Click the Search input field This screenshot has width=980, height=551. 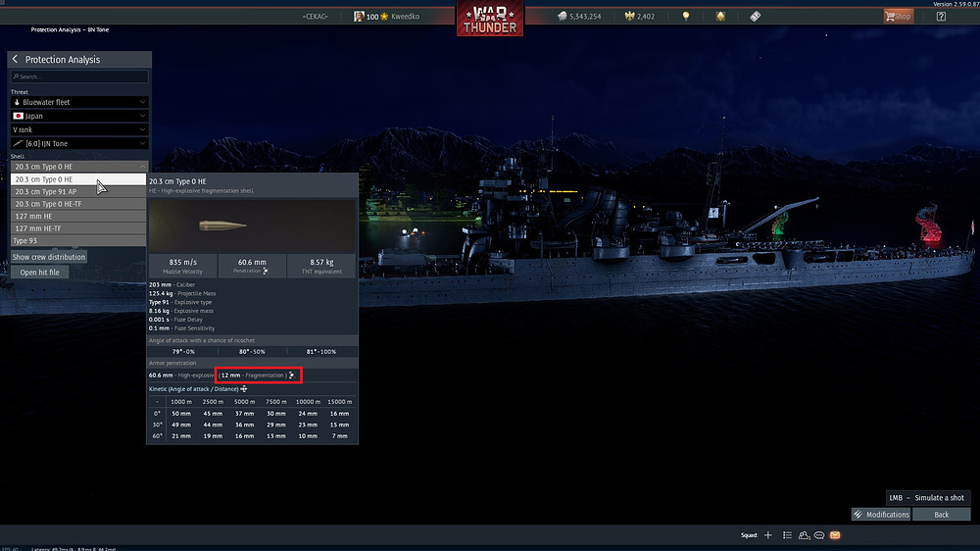coord(79,76)
